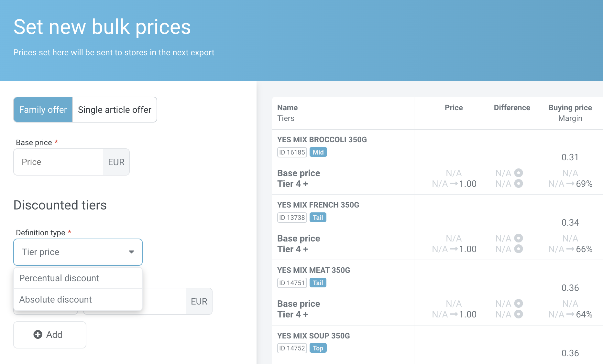The image size is (603, 364).
Task: Click Broccoli Tier 4+ difference circle icon
Action: 519,184
